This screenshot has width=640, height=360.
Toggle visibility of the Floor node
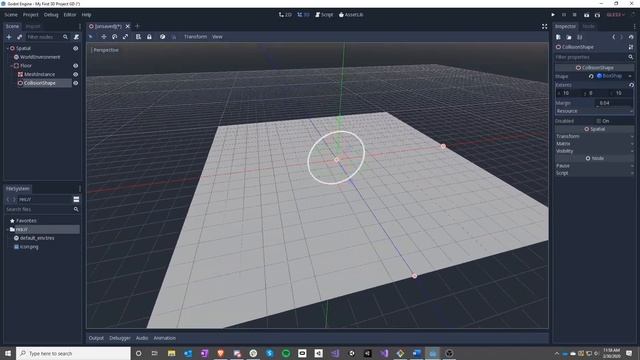click(76, 66)
